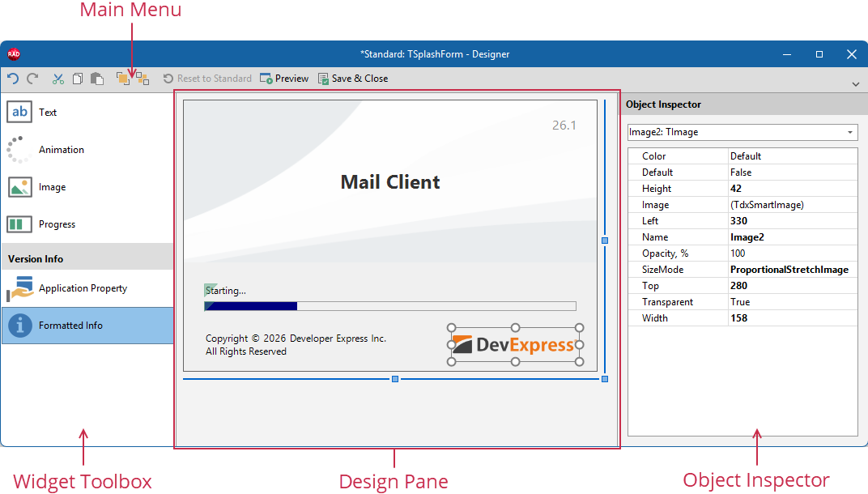Click the SizeMode property name
Image resolution: width=868 pixels, height=494 pixels.
coord(662,270)
